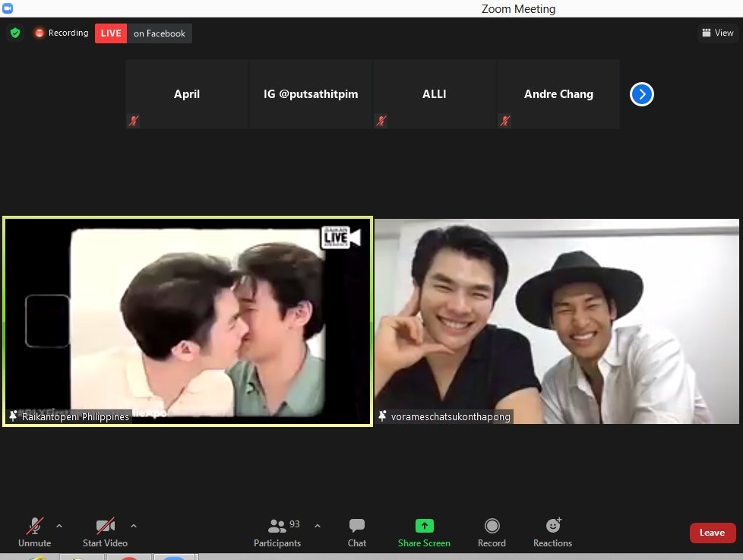
Task: Select vorameschatsukonthapong video tile
Action: pos(557,321)
